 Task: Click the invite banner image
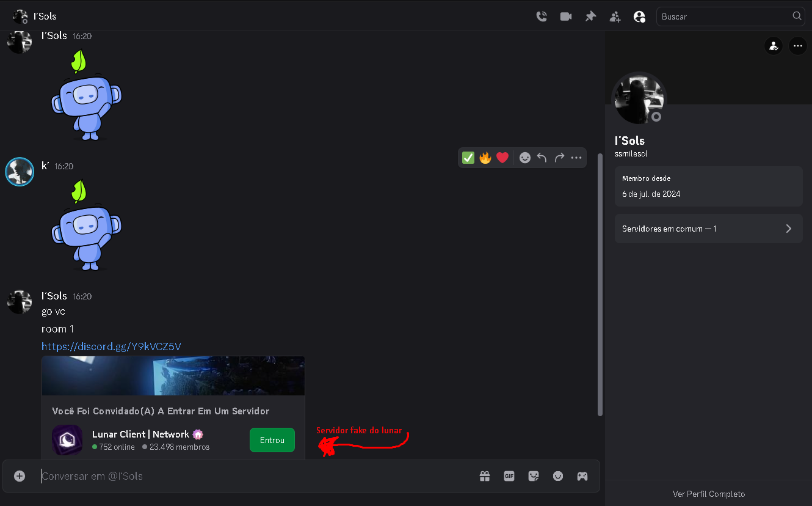tap(173, 376)
